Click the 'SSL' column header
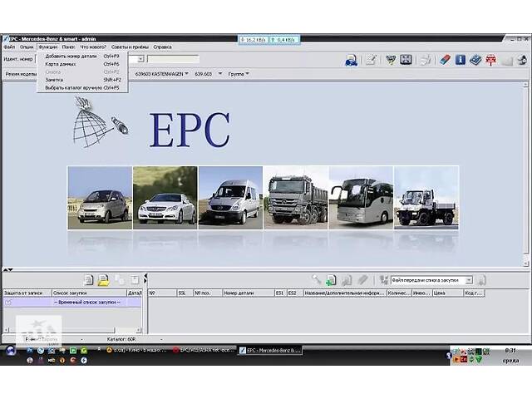The image size is (532, 399). pyautogui.click(x=185, y=293)
